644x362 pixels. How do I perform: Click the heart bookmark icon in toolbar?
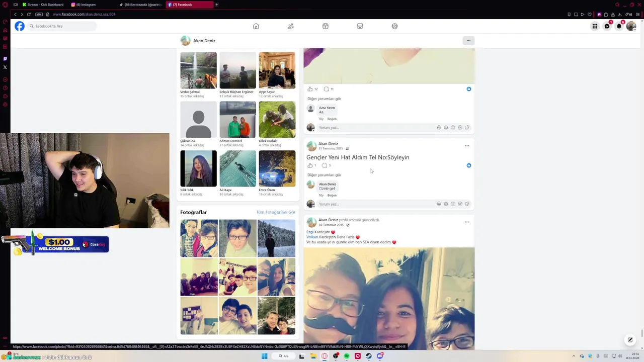[x=589, y=14]
